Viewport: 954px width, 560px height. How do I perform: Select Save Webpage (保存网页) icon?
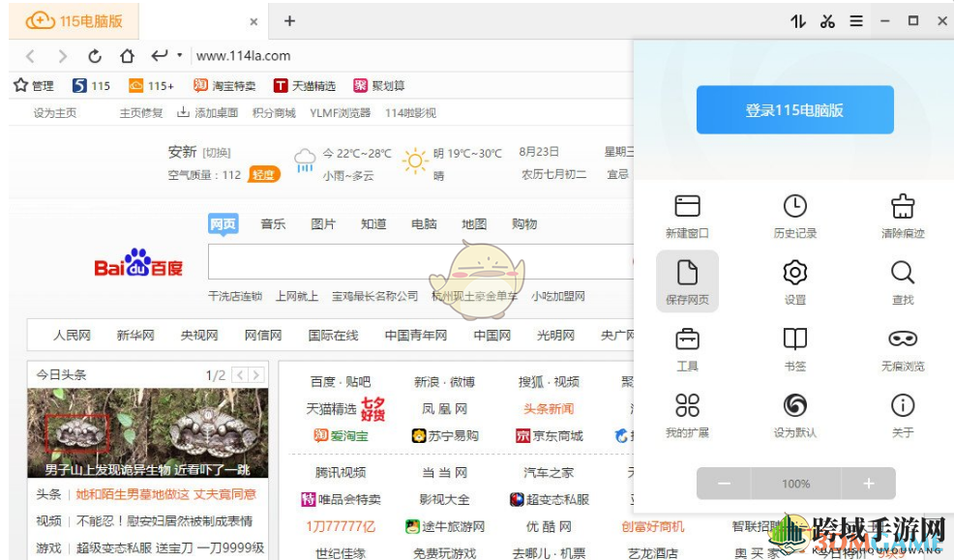(687, 273)
